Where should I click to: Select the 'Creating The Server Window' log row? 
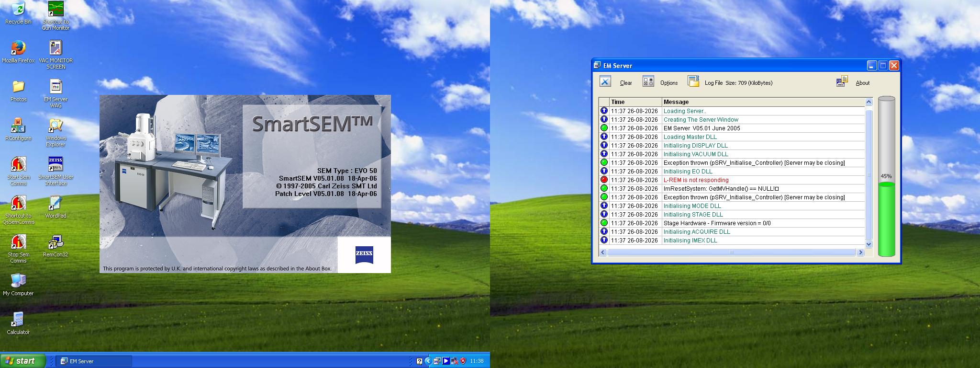coord(732,119)
